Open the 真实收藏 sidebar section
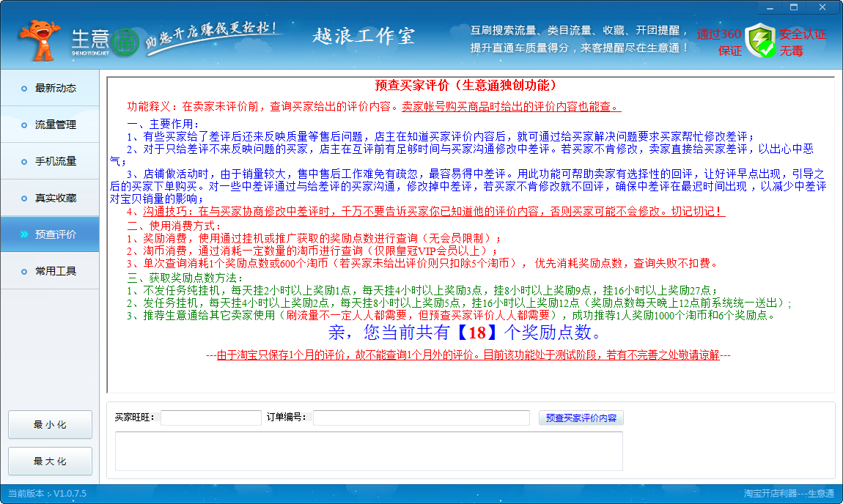 50,199
